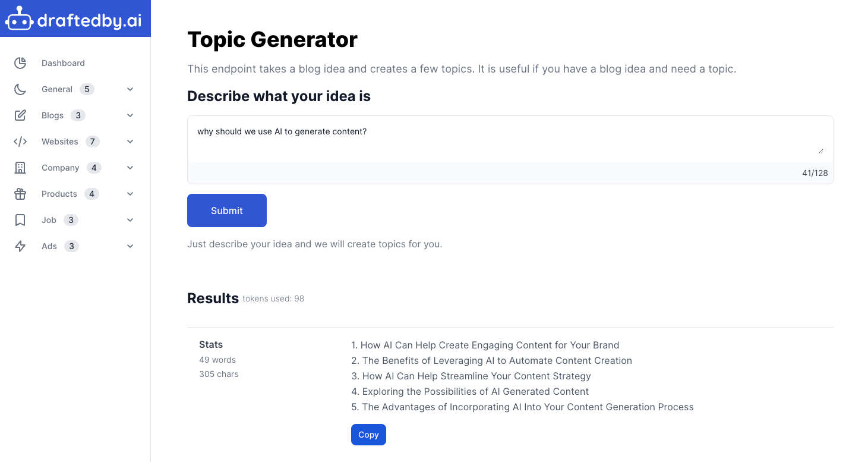Screen dimensions: 868x462
Task: Expand the Company menu chevron
Action: point(130,168)
